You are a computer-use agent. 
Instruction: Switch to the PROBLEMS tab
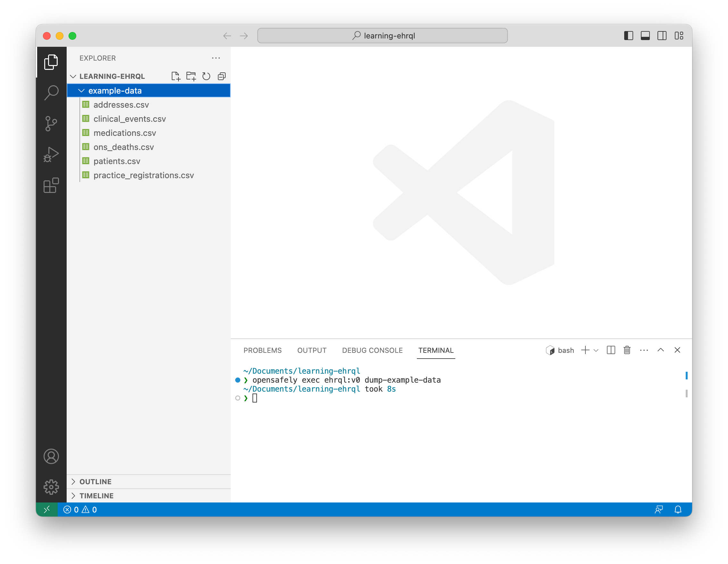(x=262, y=350)
